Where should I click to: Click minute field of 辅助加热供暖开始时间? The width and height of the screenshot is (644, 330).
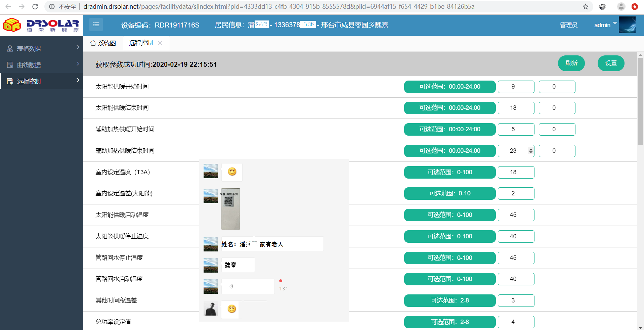pyautogui.click(x=557, y=129)
